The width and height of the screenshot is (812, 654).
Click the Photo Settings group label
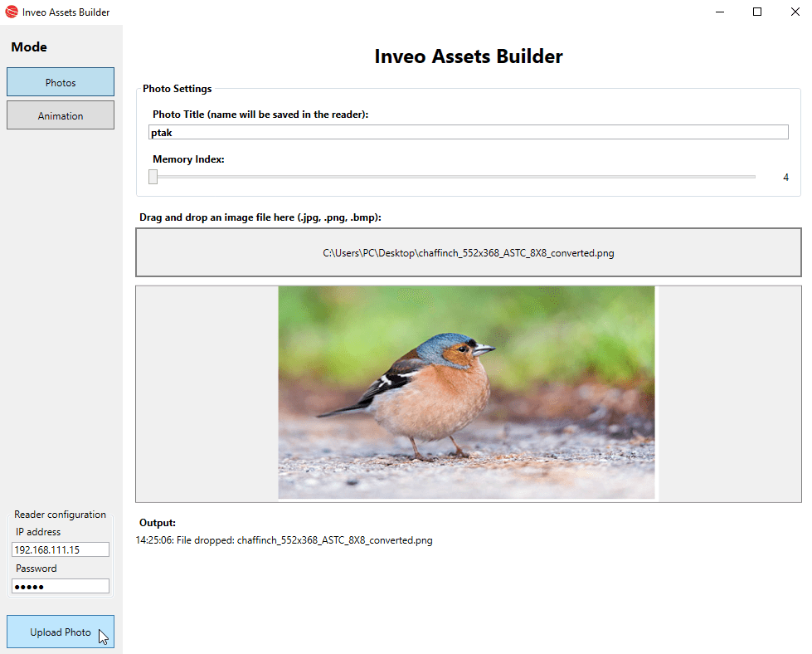[177, 89]
